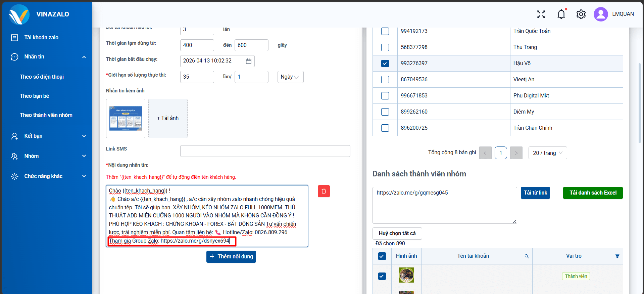Expand the Chức năng khác menu chevron
Image resolution: width=644 pixels, height=294 pixels.
point(84,176)
